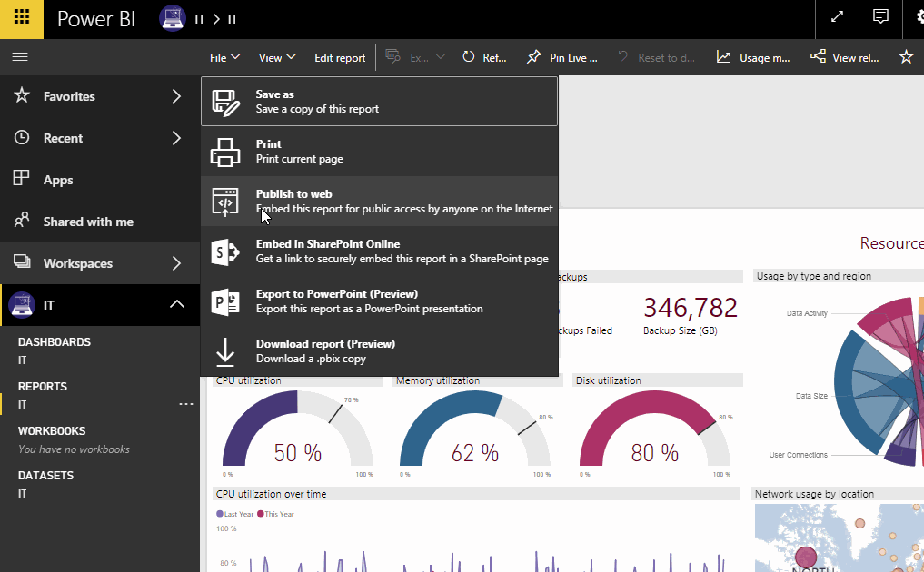
Task: Open the View dropdown menu
Action: tap(276, 57)
